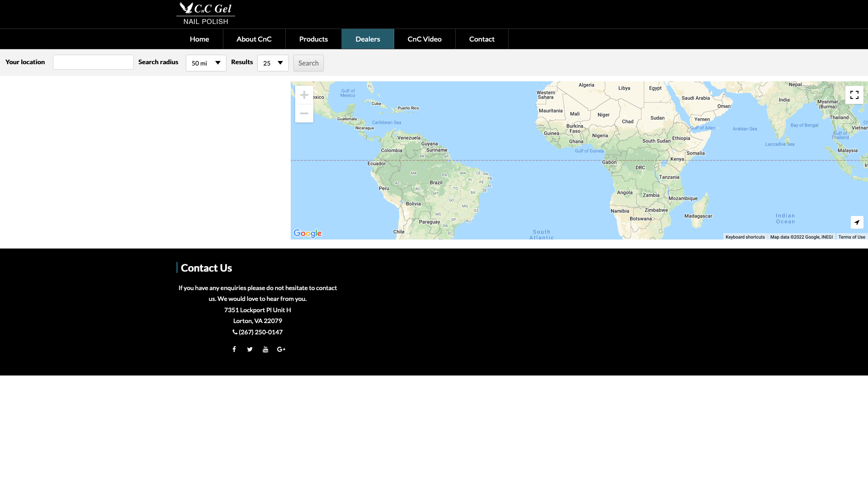This screenshot has height=488, width=868.
Task: Click Keyboard shortcuts on the map
Action: (745, 237)
